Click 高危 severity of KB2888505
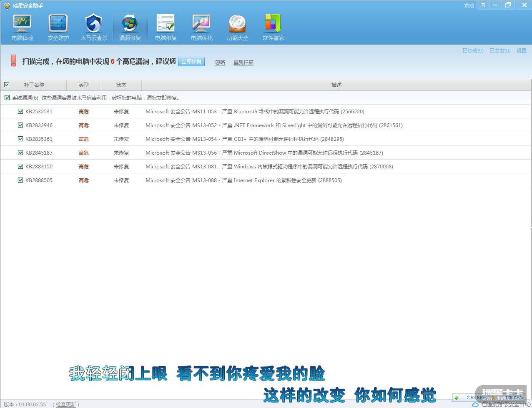This screenshot has width=532, height=408. tap(84, 180)
